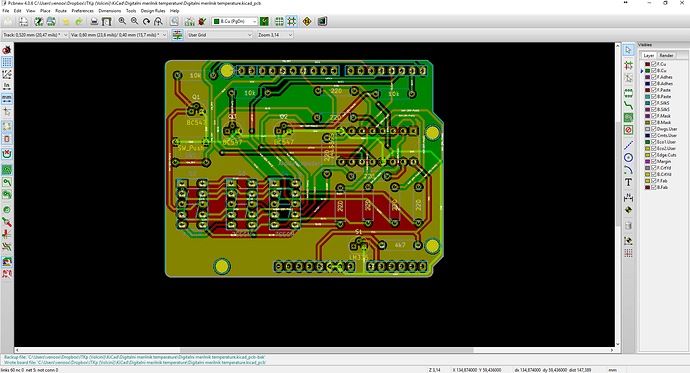
Task: Select the Add Text tool (T icon)
Action: click(x=628, y=182)
